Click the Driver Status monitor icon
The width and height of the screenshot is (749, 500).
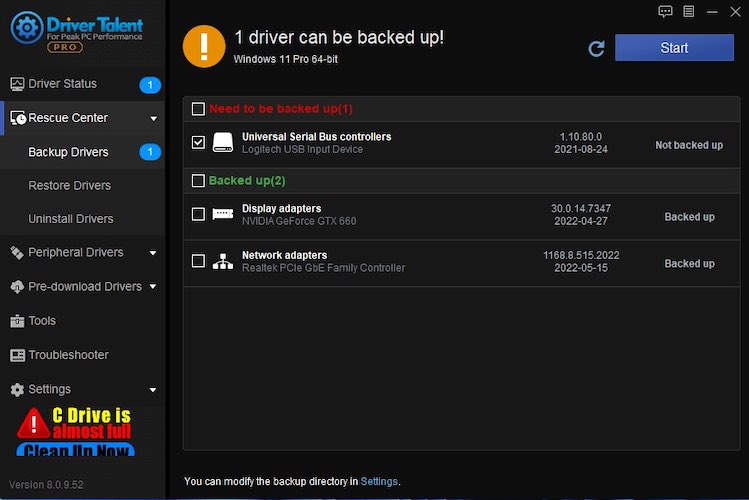click(x=17, y=84)
